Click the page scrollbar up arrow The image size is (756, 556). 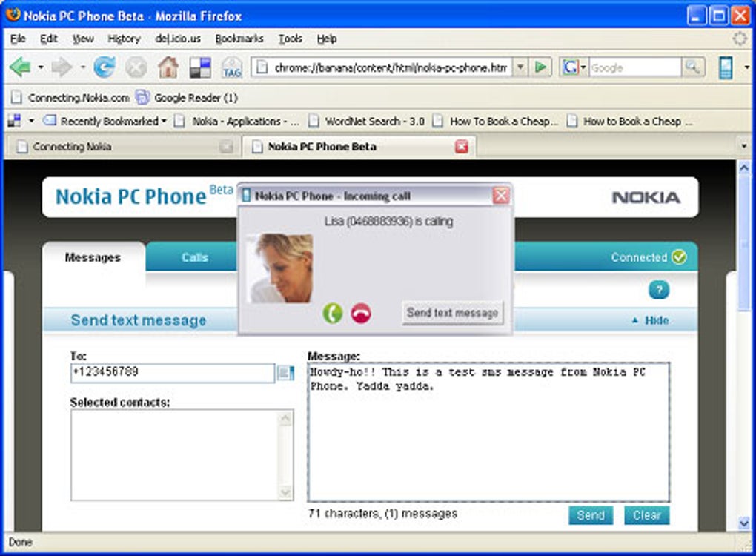[x=744, y=168]
